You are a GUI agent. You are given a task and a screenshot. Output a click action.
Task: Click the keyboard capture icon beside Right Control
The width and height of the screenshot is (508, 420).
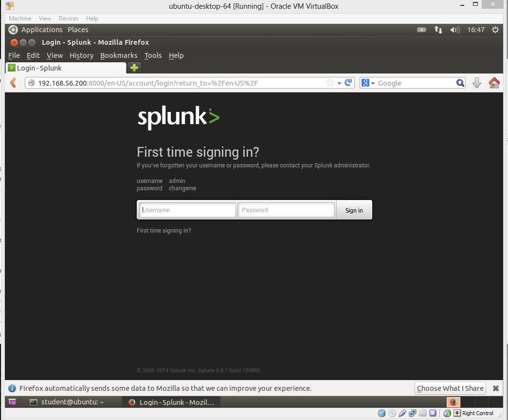point(457,413)
